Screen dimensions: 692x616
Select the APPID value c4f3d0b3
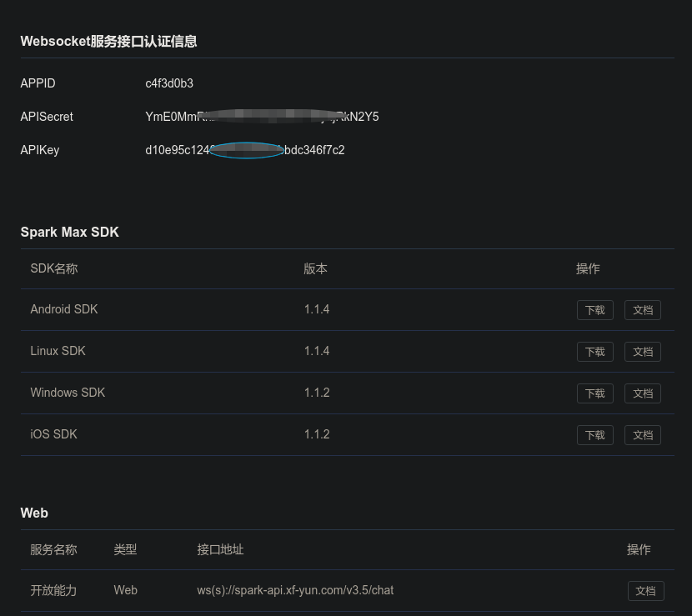point(169,83)
